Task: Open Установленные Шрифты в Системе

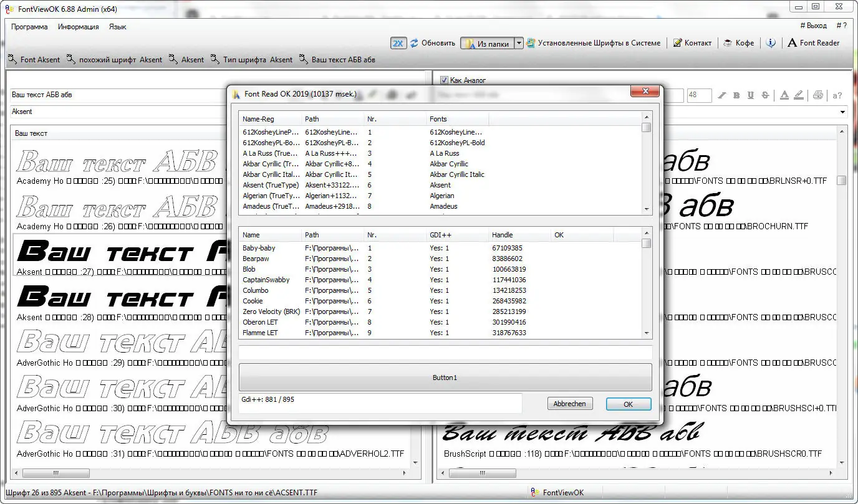Action: [x=594, y=43]
